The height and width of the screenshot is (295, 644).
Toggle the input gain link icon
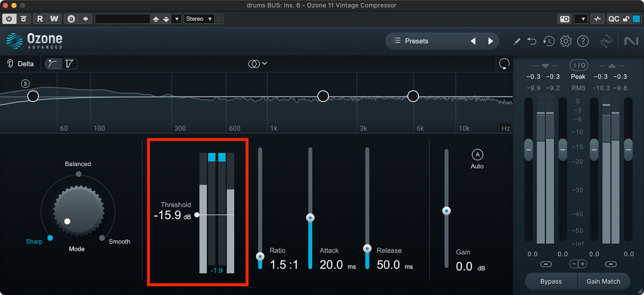[546, 264]
